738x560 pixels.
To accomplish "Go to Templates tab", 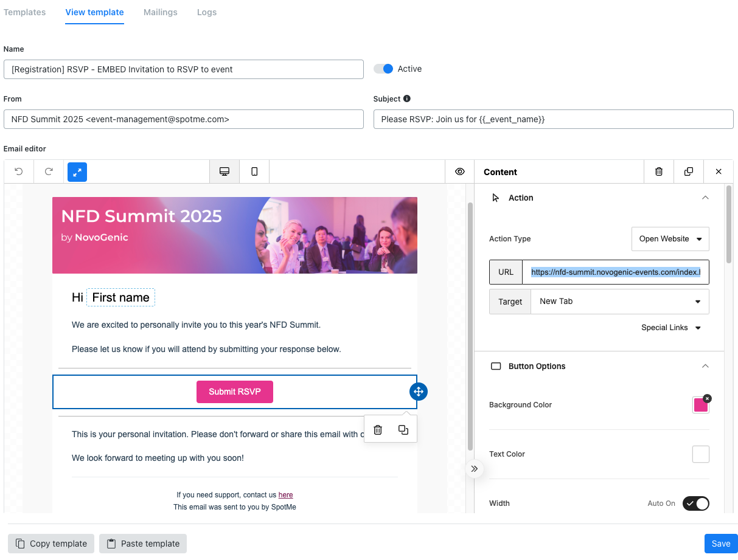I will 25,12.
